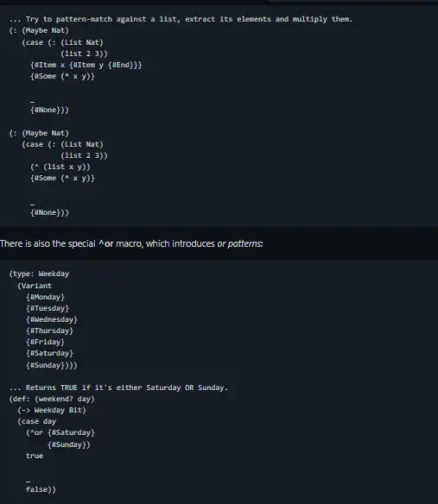
Task: Click the 'false))' closing line
Action: click(41, 489)
